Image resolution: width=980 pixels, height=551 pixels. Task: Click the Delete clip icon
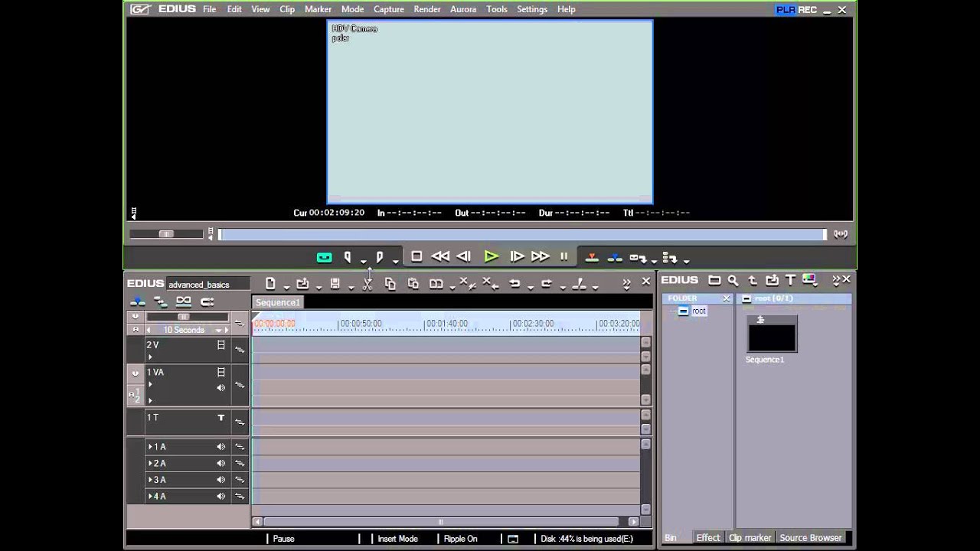click(x=467, y=284)
